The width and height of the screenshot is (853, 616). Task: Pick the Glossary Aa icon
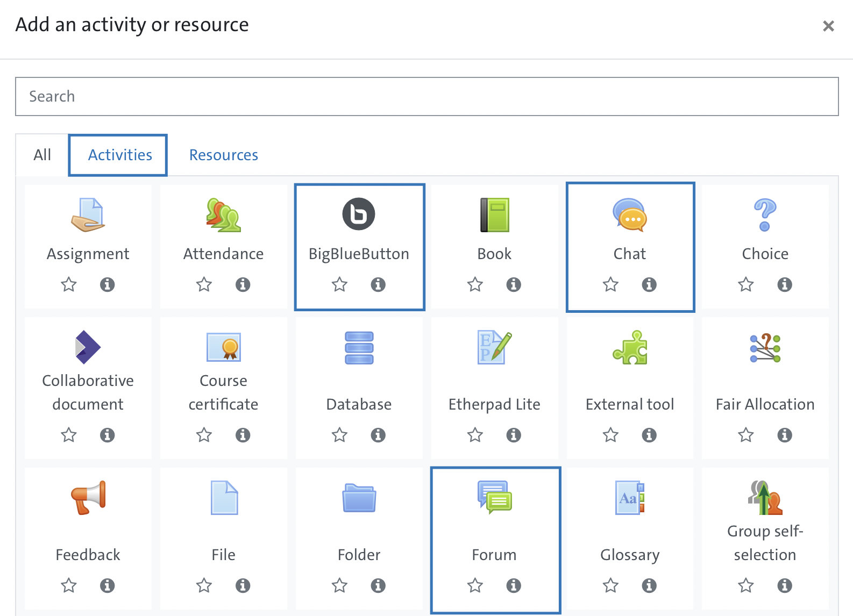pyautogui.click(x=630, y=497)
